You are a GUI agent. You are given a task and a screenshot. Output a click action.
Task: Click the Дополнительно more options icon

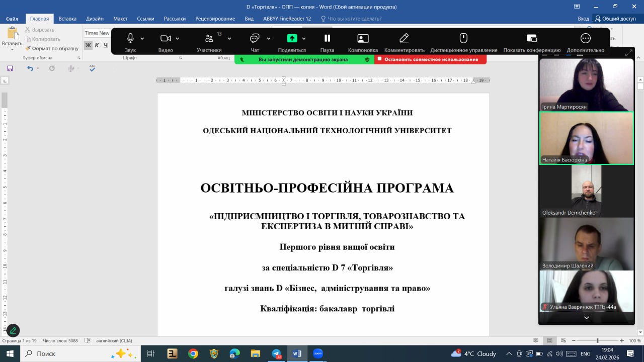[x=585, y=39]
